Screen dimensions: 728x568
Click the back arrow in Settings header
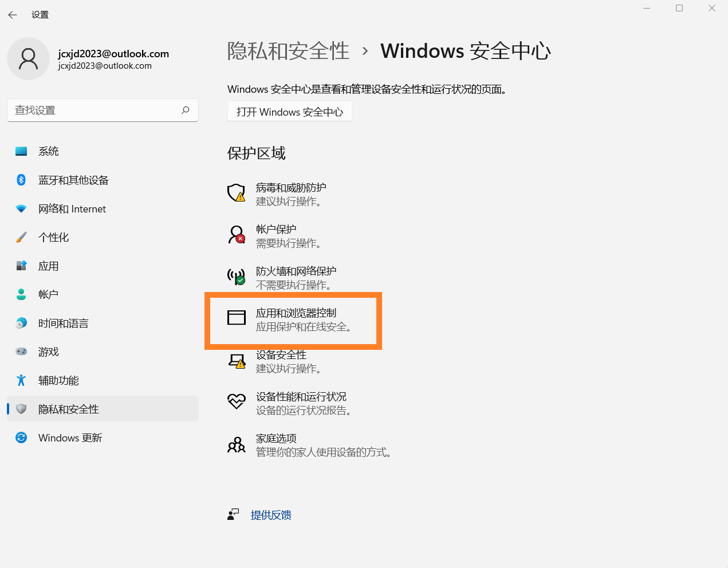[x=13, y=15]
